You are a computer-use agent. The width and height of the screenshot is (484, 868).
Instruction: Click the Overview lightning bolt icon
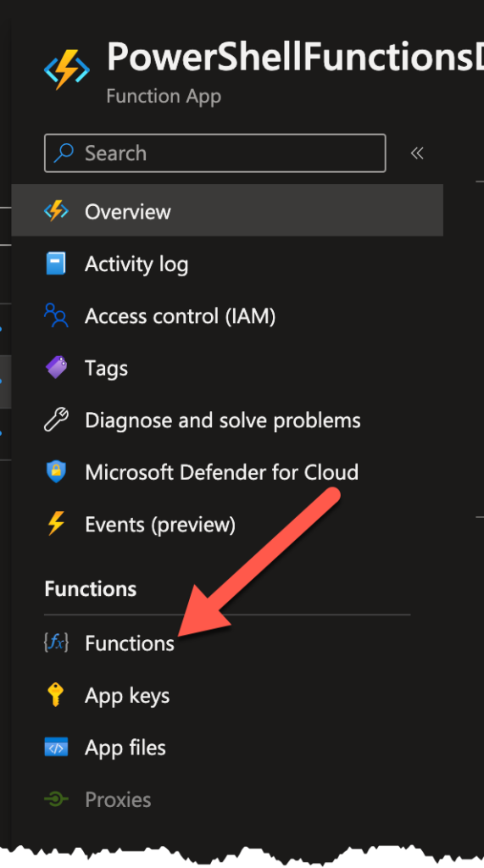coord(56,211)
